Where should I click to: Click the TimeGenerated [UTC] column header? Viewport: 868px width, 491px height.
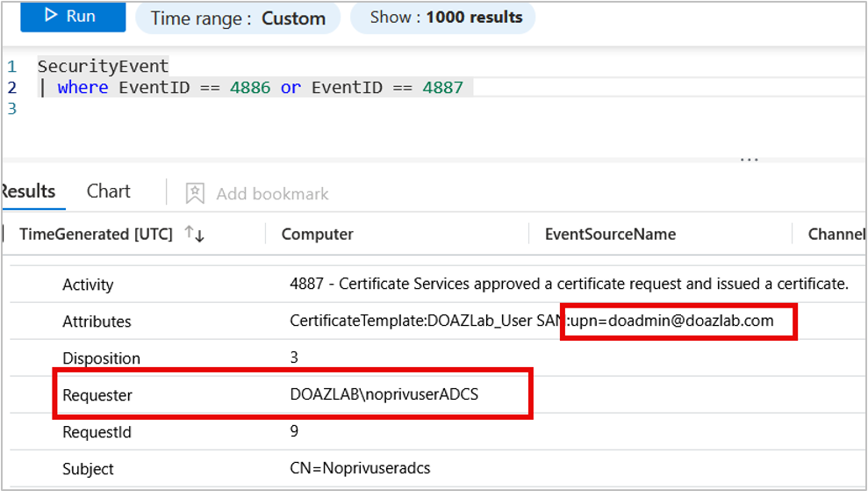coord(97,234)
